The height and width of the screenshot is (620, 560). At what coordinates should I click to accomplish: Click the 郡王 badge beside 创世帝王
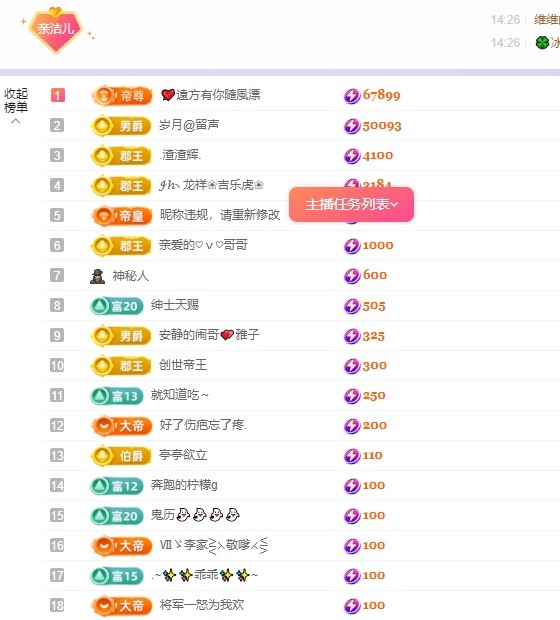pyautogui.click(x=121, y=366)
